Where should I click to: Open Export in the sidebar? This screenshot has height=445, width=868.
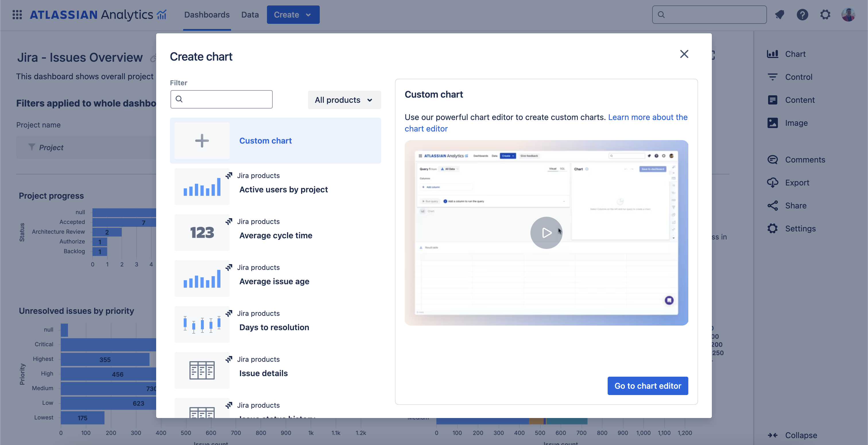(788, 182)
